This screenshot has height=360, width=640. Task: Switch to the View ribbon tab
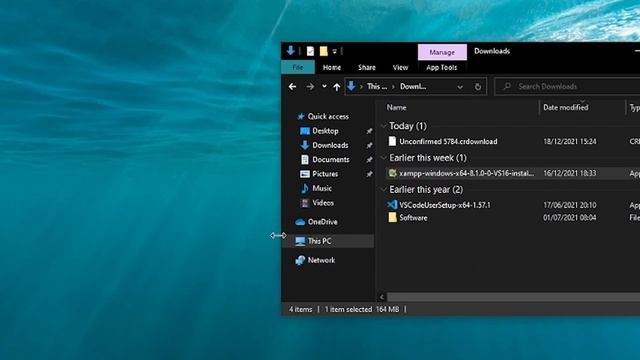point(400,67)
